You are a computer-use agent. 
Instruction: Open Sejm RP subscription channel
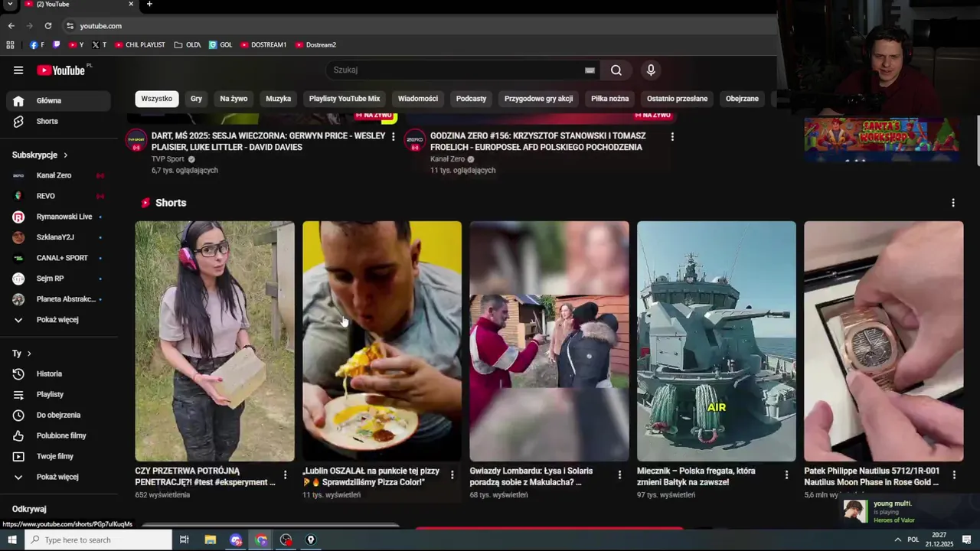[58, 279]
